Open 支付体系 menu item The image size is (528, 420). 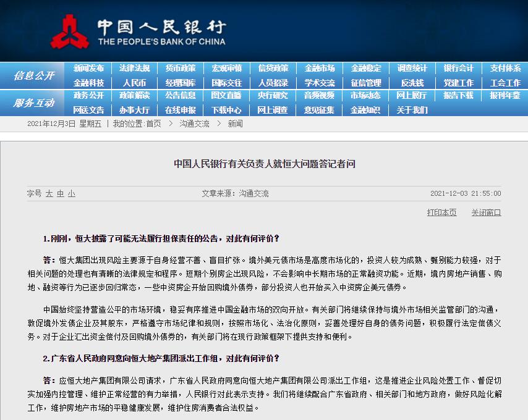[506, 69]
